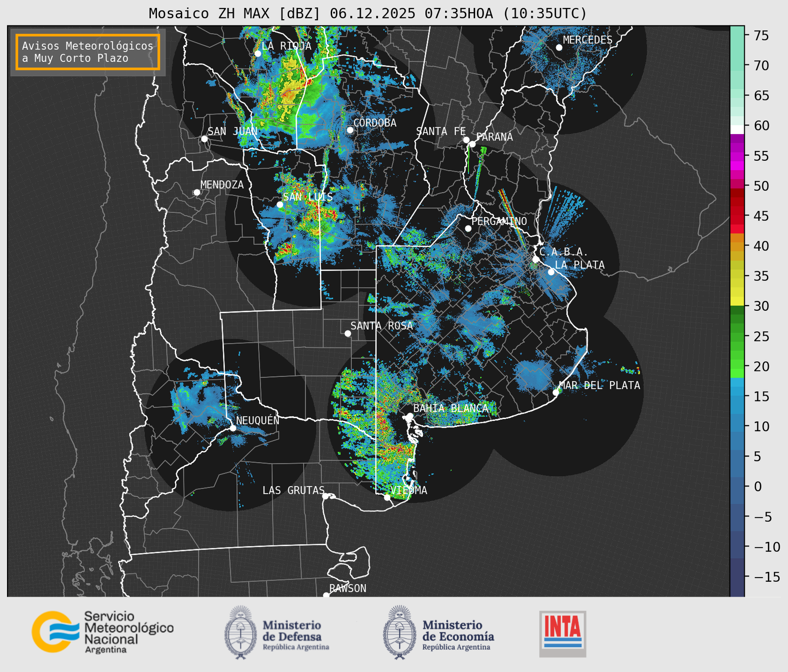788x672 pixels.
Task: Click the Avisos Meteorológicos a Muy Corto Plazo box
Action: [x=88, y=52]
